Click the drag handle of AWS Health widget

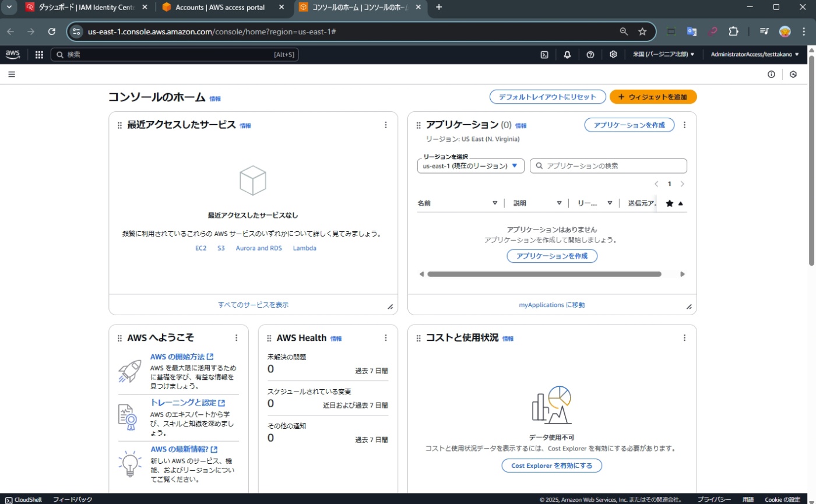coord(269,339)
